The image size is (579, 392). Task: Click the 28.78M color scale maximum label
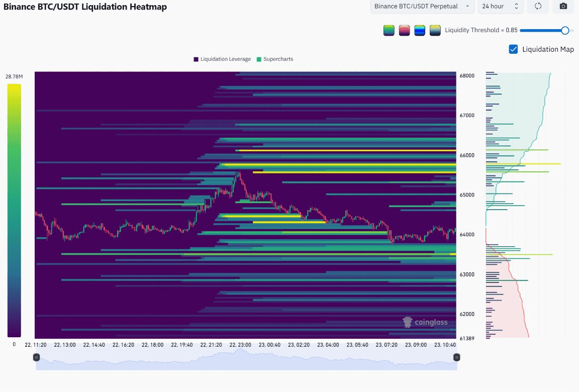[x=14, y=76]
